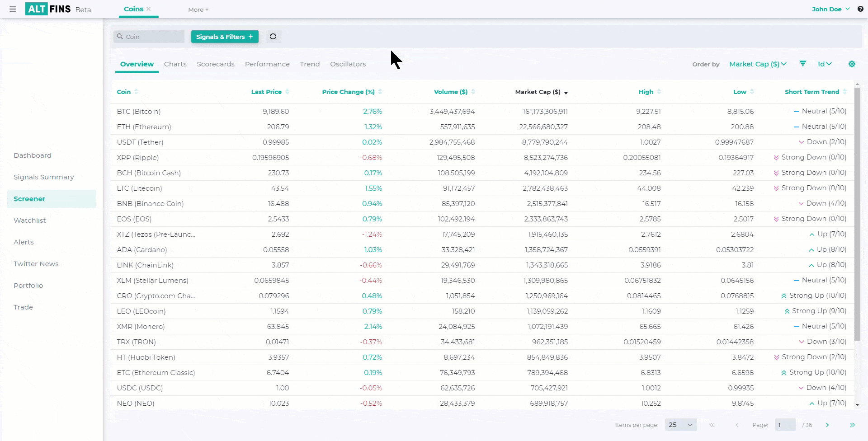Switch to the Trend tab
The image size is (868, 441).
[310, 64]
